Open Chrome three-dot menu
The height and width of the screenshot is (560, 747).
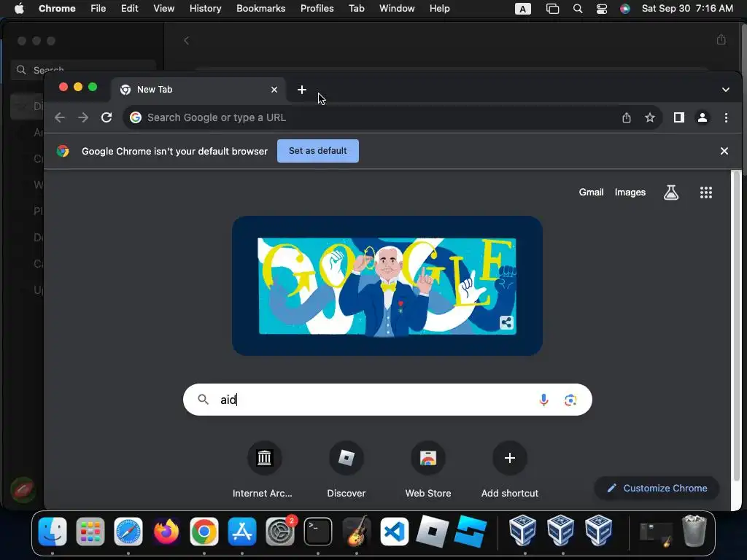coord(726,117)
